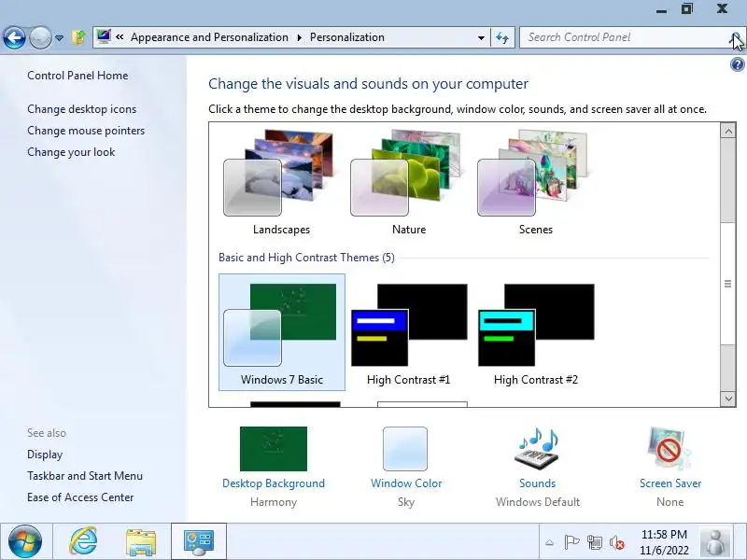Open the recent pages dropdown arrow
This screenshot has width=747, height=560.
59,37
